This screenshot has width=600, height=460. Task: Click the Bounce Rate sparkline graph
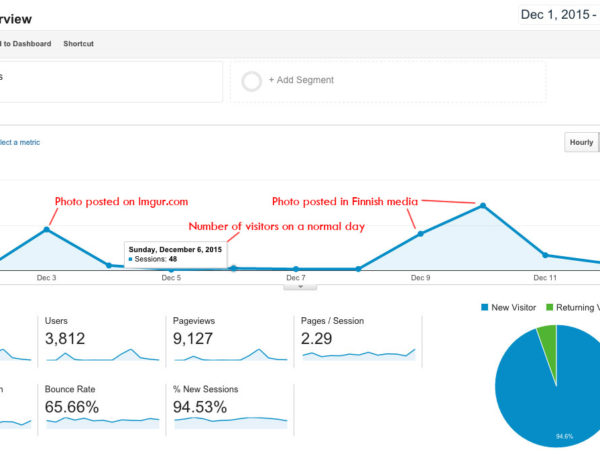102,423
